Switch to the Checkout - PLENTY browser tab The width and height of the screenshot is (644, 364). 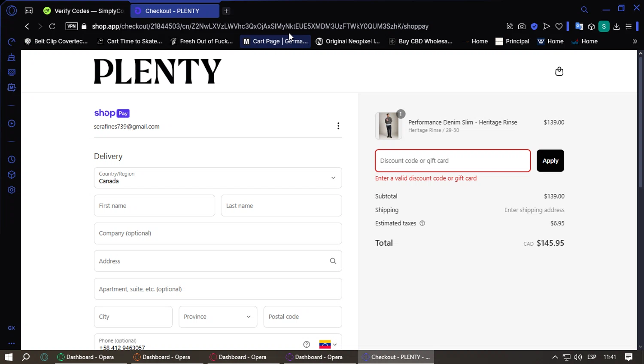click(174, 11)
